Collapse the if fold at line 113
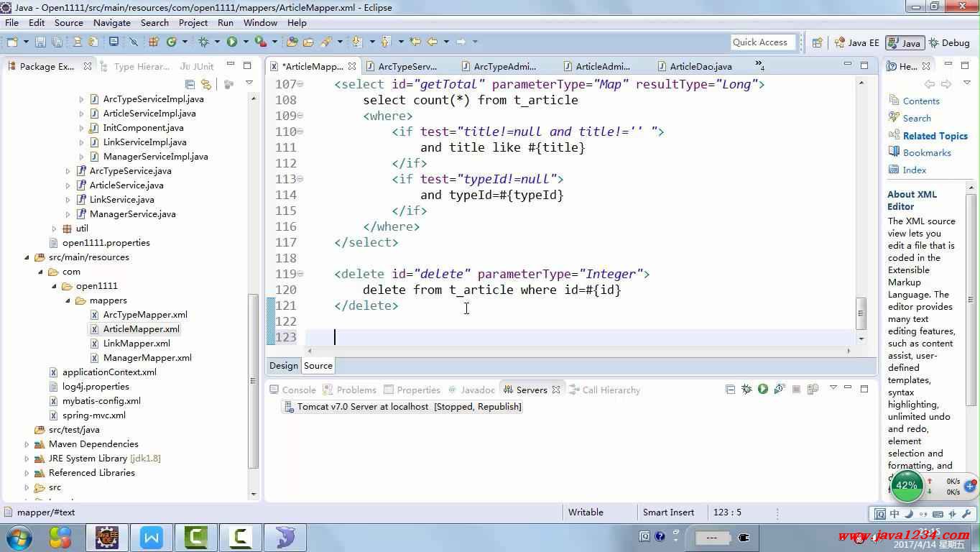The image size is (980, 552). (x=300, y=179)
